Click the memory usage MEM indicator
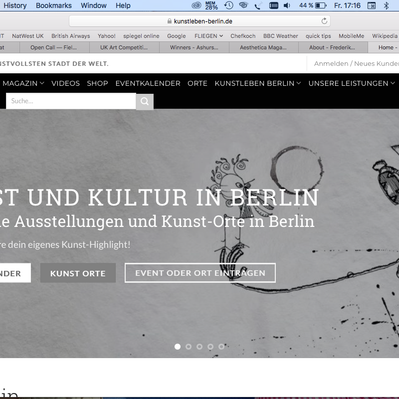The image size is (399, 399). click(x=211, y=5)
